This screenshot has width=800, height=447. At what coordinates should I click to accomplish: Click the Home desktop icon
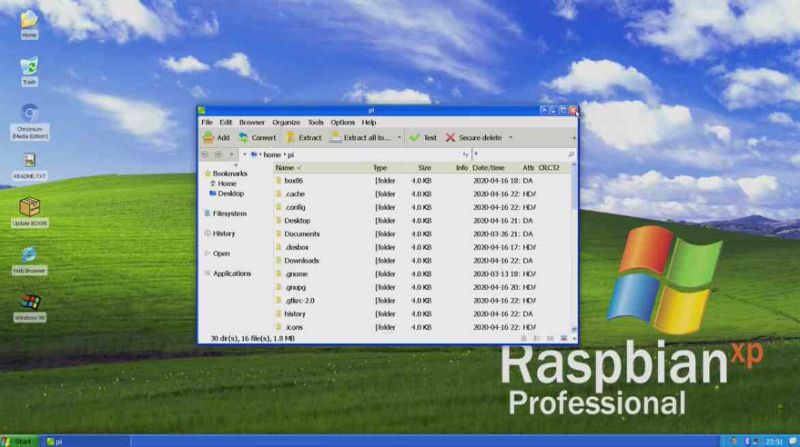click(x=29, y=24)
